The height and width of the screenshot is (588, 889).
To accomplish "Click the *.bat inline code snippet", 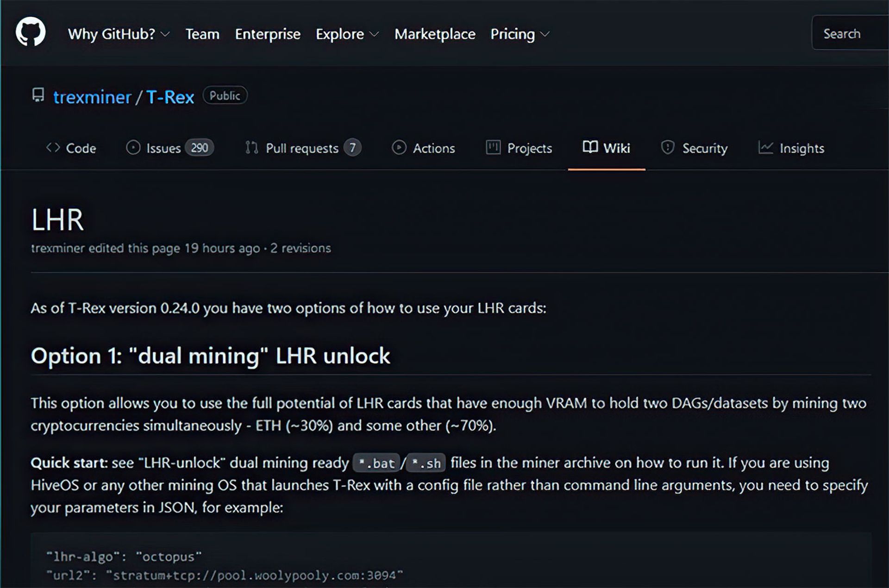I will (376, 463).
